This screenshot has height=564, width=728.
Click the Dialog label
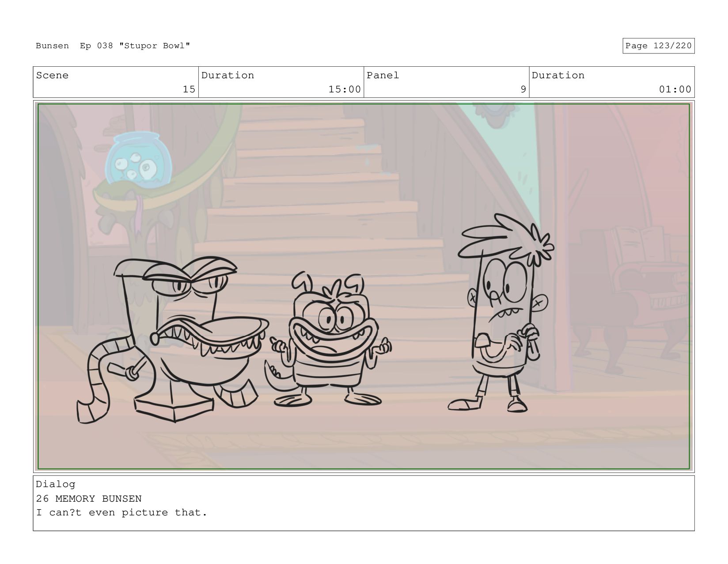coord(56,484)
